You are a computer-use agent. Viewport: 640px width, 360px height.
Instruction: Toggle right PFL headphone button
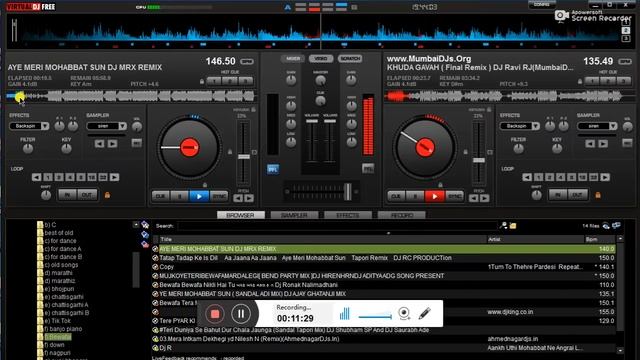coord(368,169)
